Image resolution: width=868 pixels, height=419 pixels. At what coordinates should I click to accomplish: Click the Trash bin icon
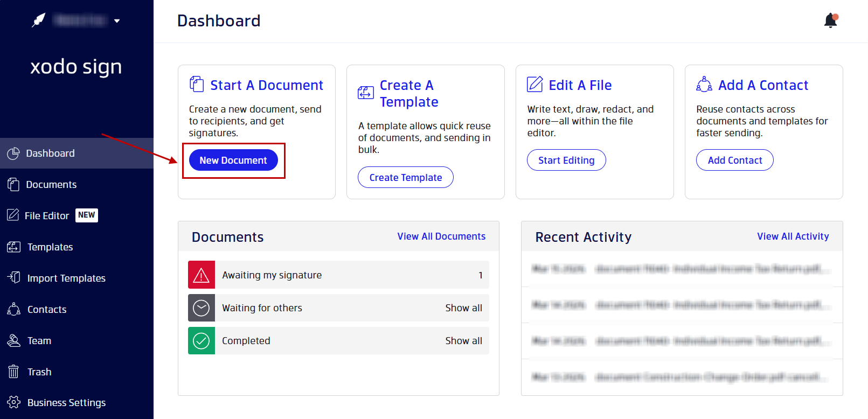(13, 372)
